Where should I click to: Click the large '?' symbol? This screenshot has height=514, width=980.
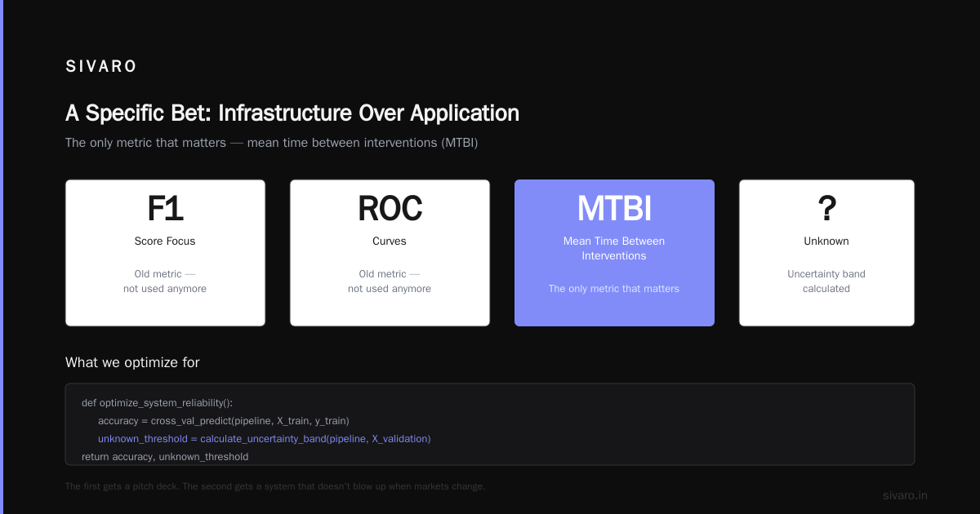(826, 210)
